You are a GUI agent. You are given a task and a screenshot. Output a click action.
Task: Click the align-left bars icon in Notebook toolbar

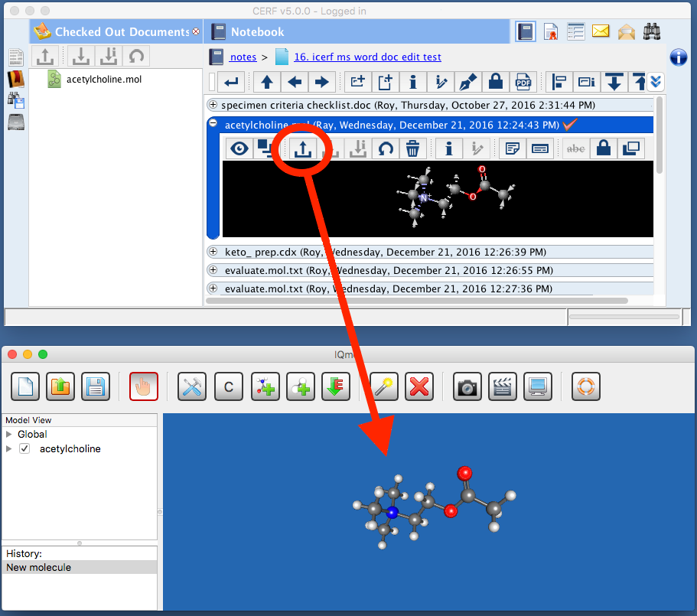[x=559, y=82]
